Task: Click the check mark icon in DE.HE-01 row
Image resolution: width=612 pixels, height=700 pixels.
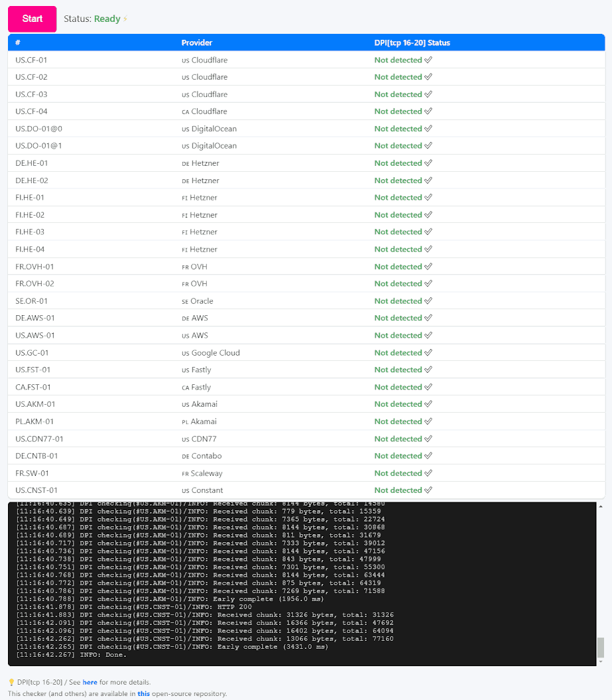Action: pyautogui.click(x=428, y=163)
